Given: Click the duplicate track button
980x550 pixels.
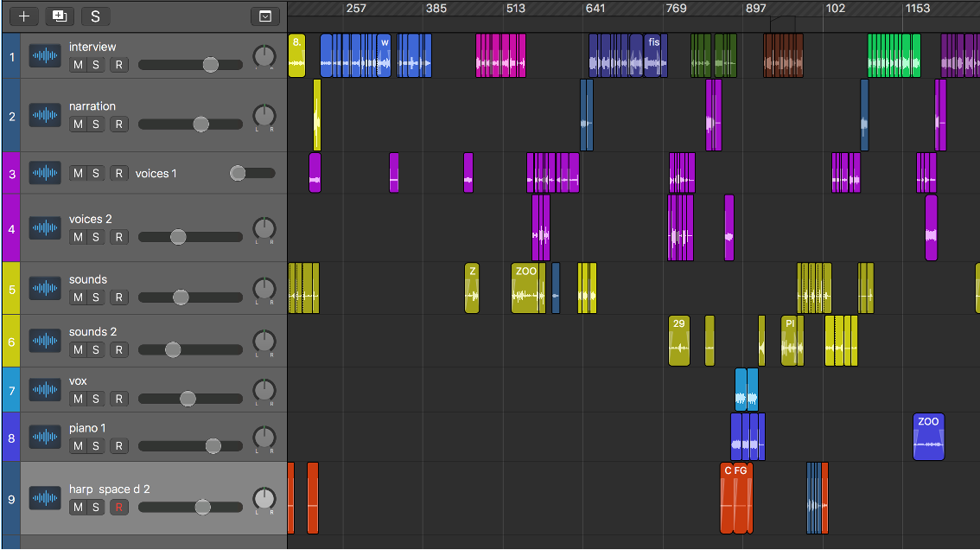Looking at the screenshot, I should [x=59, y=16].
